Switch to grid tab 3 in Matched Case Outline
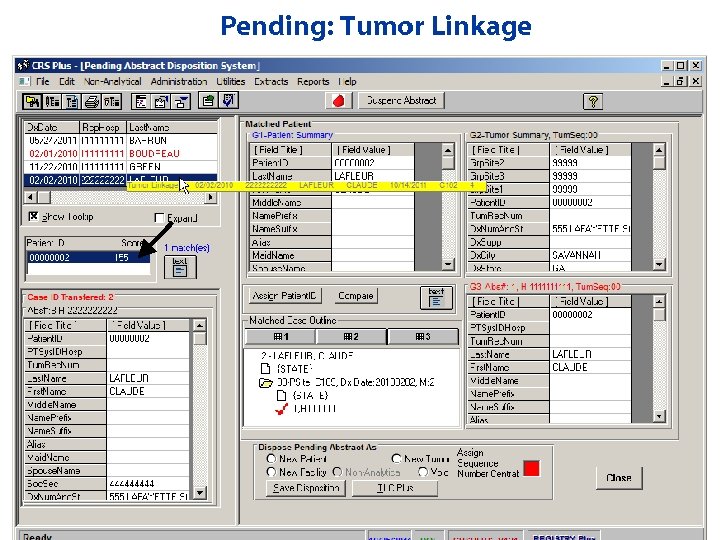 (423, 337)
